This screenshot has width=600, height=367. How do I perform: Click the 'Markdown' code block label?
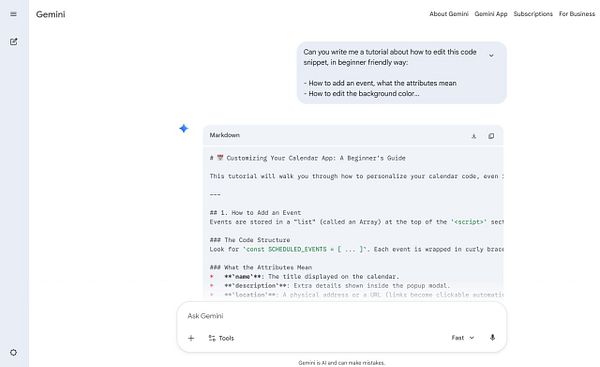225,135
